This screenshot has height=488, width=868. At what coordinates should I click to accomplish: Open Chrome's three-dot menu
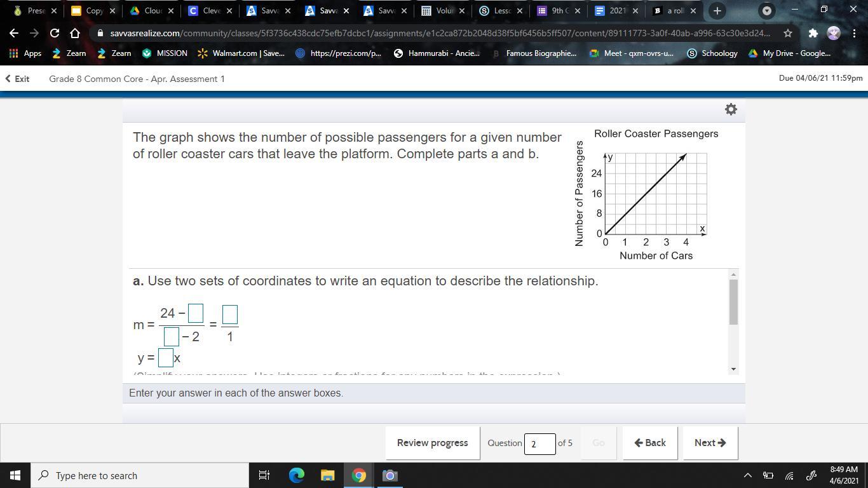(x=853, y=33)
